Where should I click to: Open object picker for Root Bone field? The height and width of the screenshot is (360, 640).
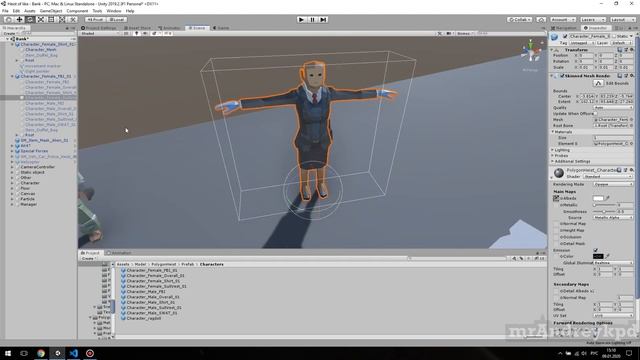[631, 126]
